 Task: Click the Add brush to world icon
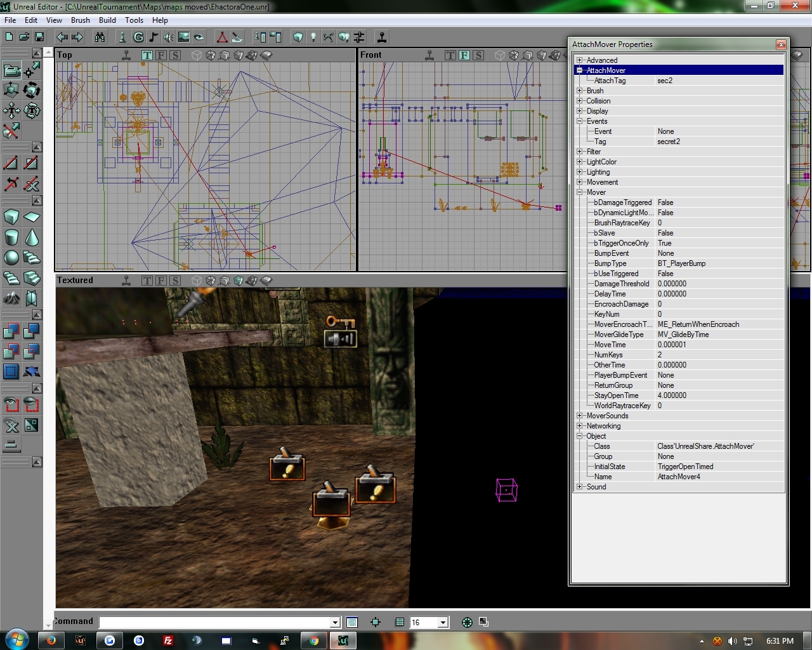coord(11,331)
